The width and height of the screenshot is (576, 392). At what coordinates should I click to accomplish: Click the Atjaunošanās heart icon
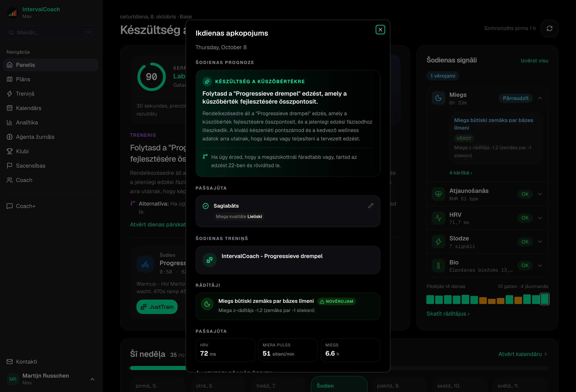point(438,194)
